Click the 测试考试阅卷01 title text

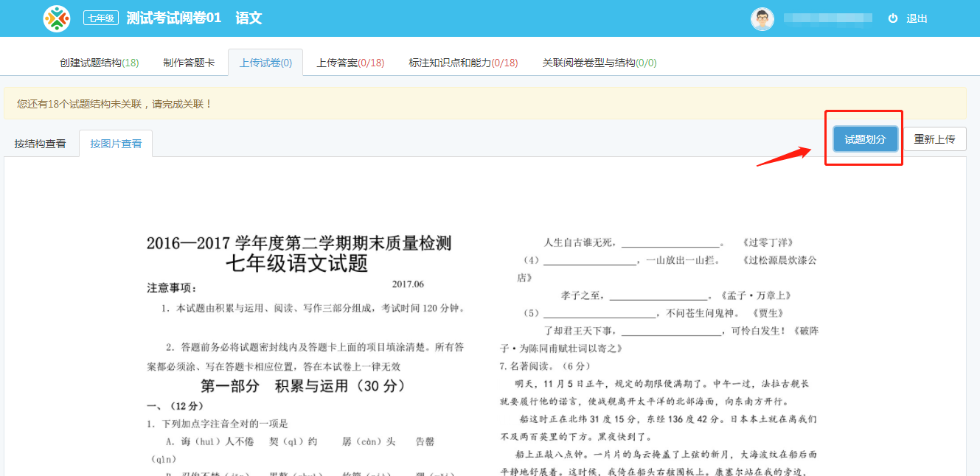click(174, 18)
